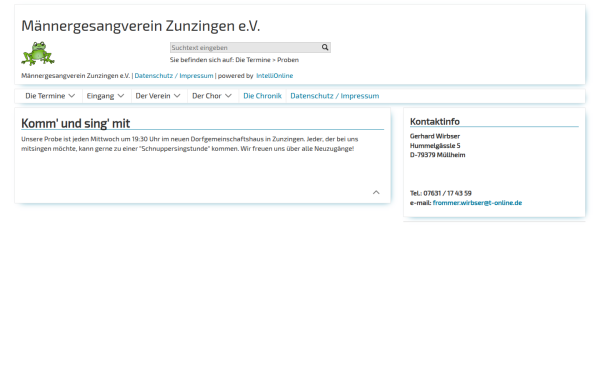600x375 pixels.
Task: Click the scroll-to-top chevron arrow
Action: click(x=376, y=192)
